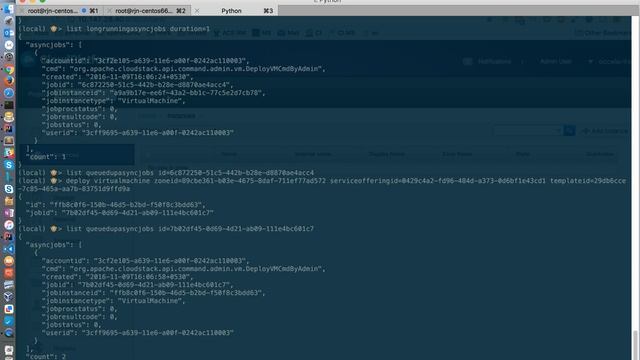Click the "count": 2 line
Screen dimensions: 640x360
pyautogui.click(x=46, y=356)
